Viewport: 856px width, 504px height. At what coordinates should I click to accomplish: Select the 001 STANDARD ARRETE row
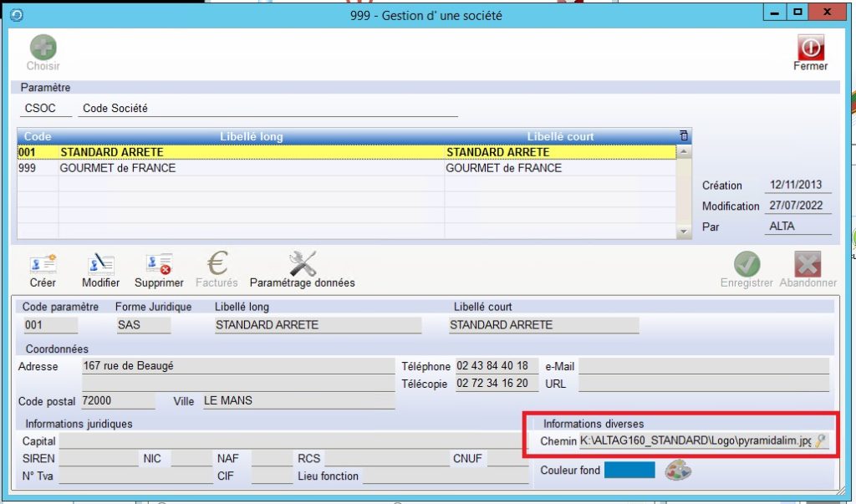click(x=251, y=152)
